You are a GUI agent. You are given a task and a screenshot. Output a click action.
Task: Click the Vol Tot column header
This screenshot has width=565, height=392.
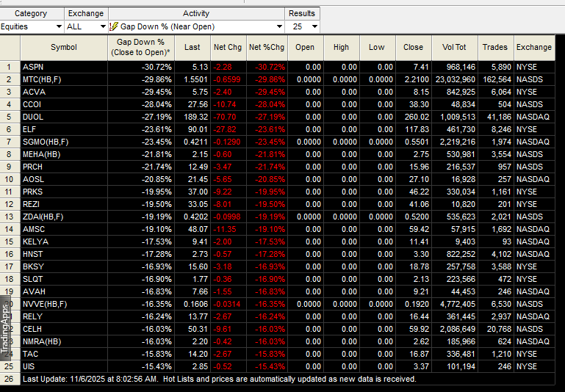point(454,48)
